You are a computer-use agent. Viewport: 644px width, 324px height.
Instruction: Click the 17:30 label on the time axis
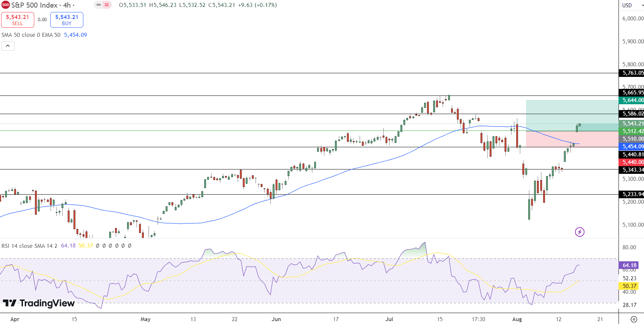coord(478,319)
